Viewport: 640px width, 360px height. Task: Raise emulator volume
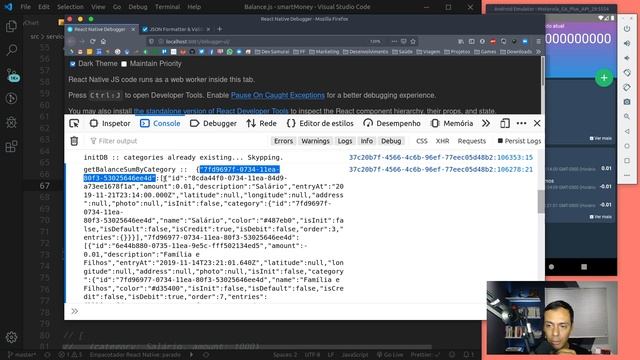click(627, 43)
